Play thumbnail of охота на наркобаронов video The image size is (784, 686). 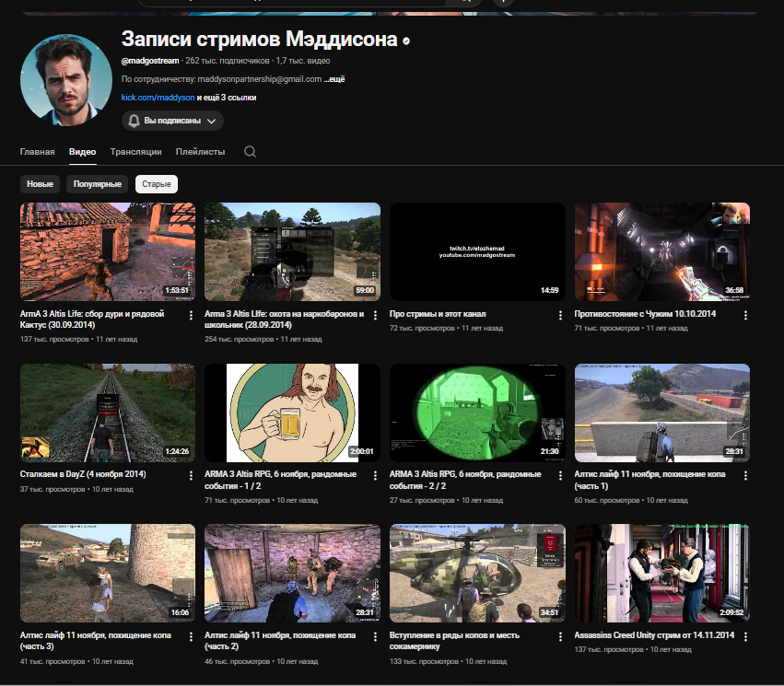pos(292,251)
